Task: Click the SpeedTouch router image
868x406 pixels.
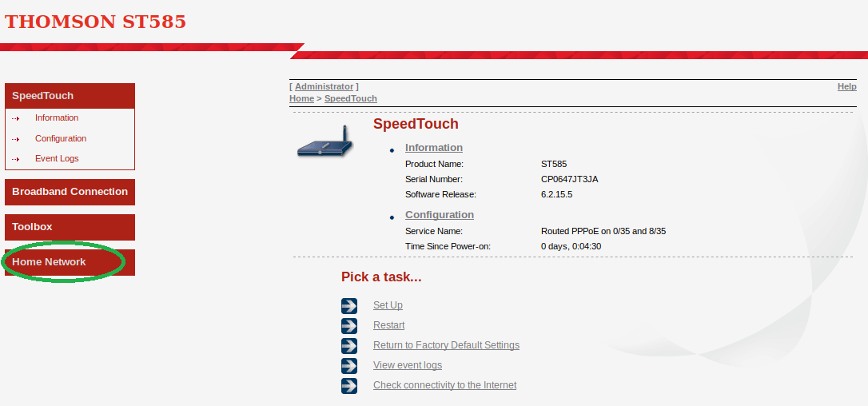Action: (325, 141)
